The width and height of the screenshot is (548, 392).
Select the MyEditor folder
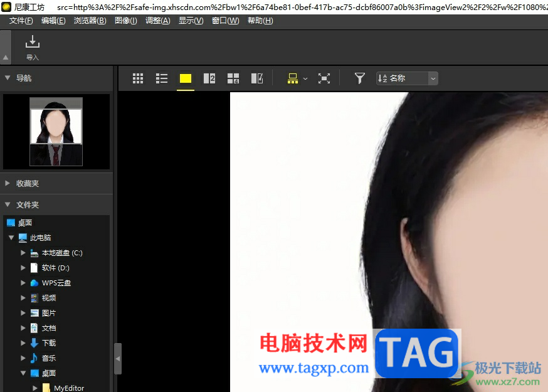pos(69,388)
